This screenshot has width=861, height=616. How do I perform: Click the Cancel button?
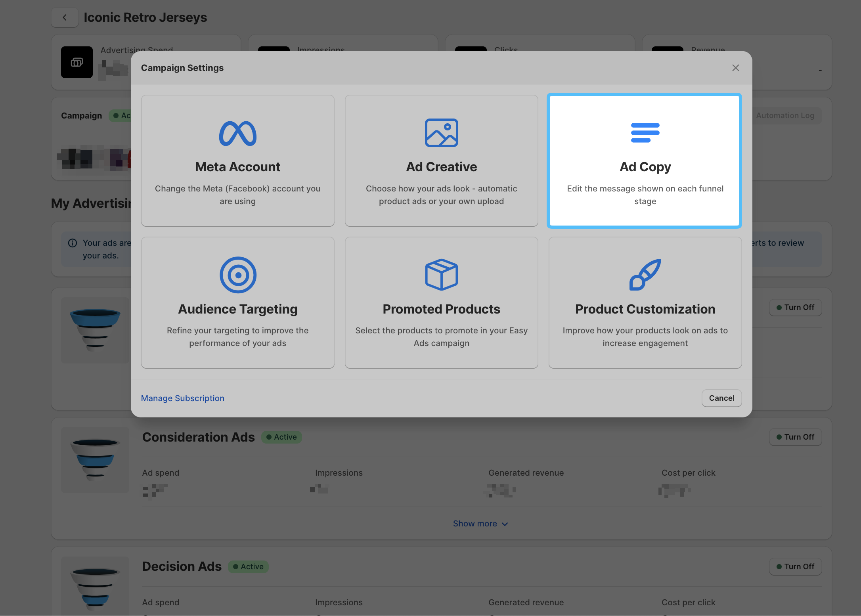[721, 398]
